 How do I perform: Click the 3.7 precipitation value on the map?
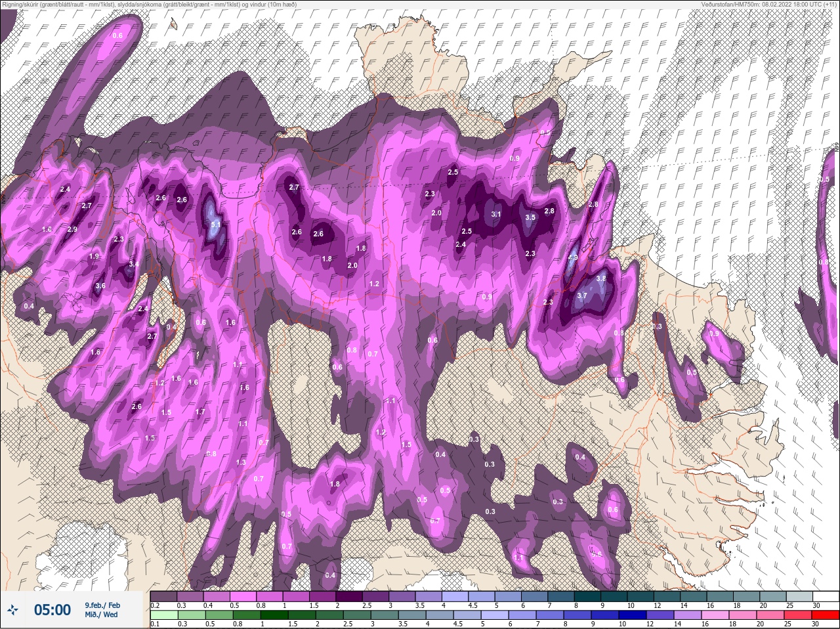click(x=581, y=296)
